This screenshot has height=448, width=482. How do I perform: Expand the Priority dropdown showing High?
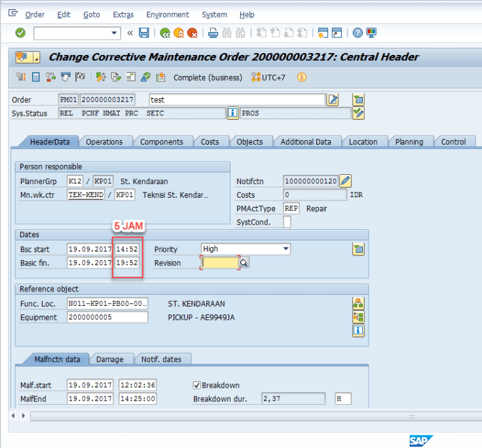click(x=286, y=249)
